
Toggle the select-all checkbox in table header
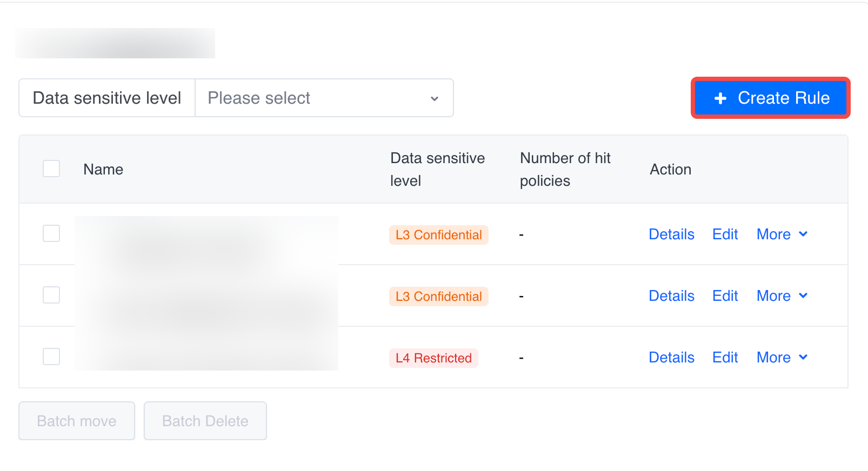pos(51,169)
